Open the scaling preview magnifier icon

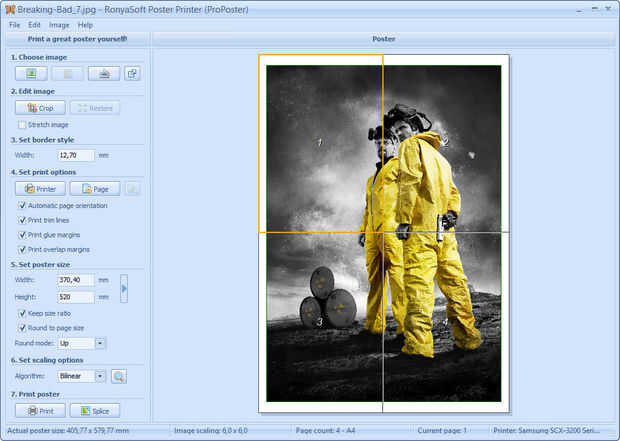[x=119, y=376]
